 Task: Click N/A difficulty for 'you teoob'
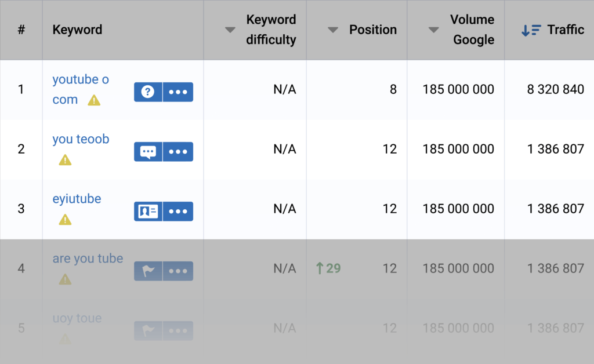click(x=284, y=149)
